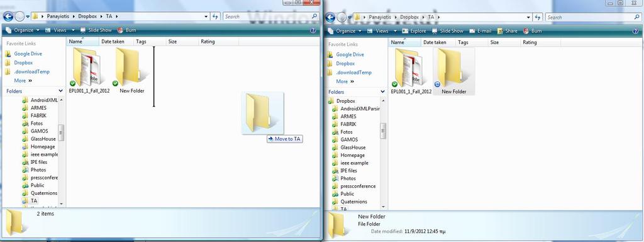Click E-mail in right window toolbar
This screenshot has width=644, height=242.
480,31
